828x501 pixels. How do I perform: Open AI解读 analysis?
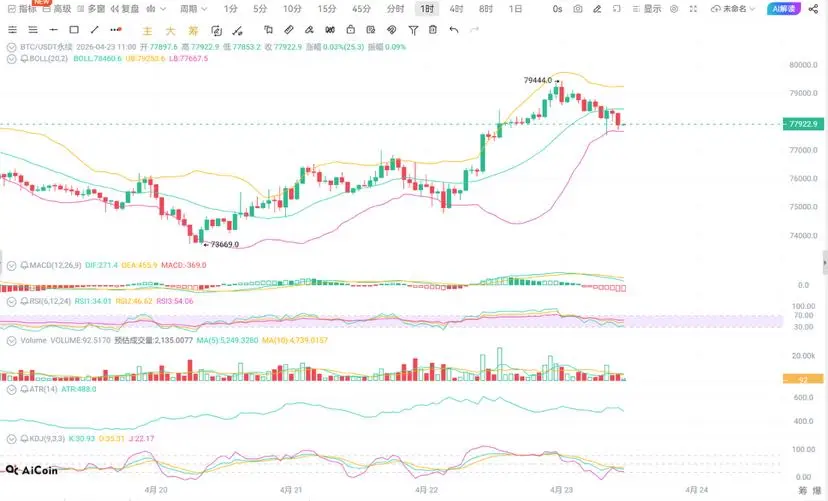(784, 9)
